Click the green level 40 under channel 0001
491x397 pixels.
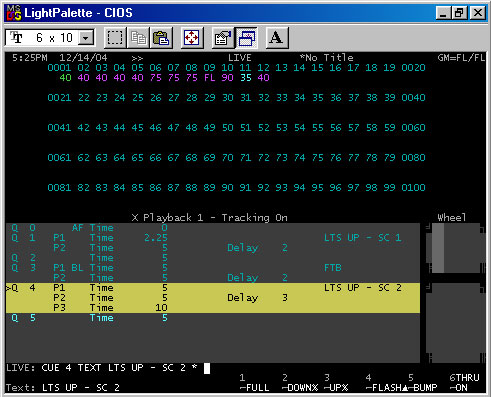[65, 78]
